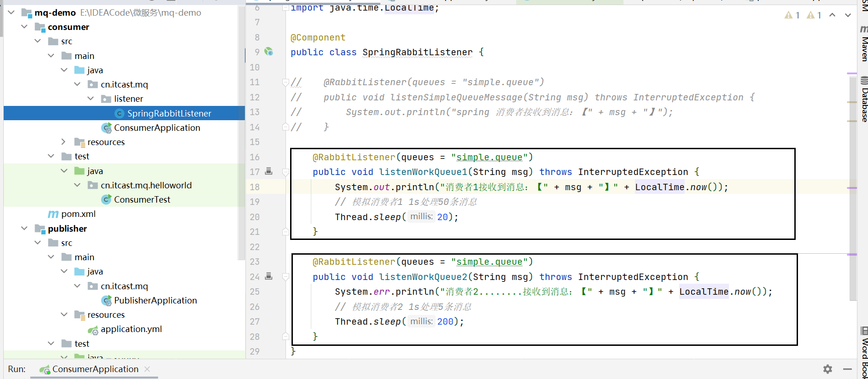Collapse the publisher resources folder
The width and height of the screenshot is (868, 379).
64,315
